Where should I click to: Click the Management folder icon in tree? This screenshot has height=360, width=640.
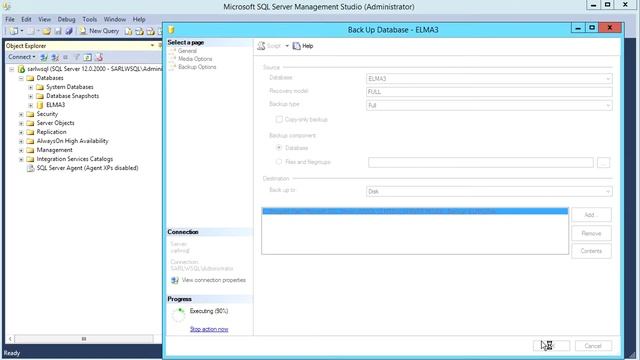pos(30,150)
